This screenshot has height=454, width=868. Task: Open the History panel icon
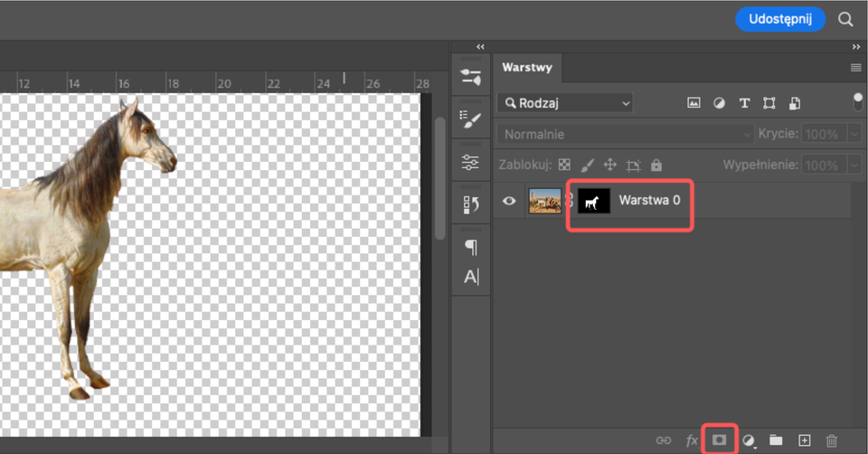tap(471, 204)
